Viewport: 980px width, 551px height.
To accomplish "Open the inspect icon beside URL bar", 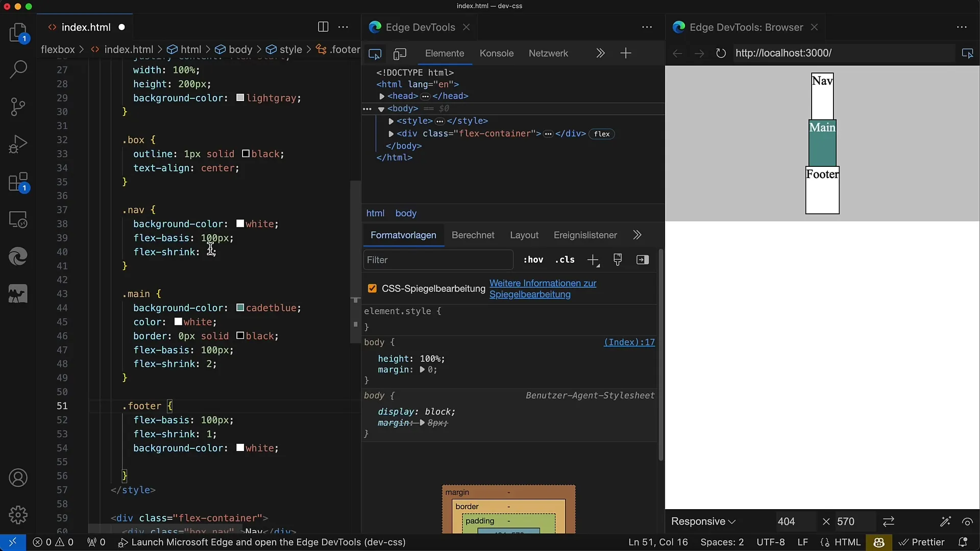I will point(967,53).
